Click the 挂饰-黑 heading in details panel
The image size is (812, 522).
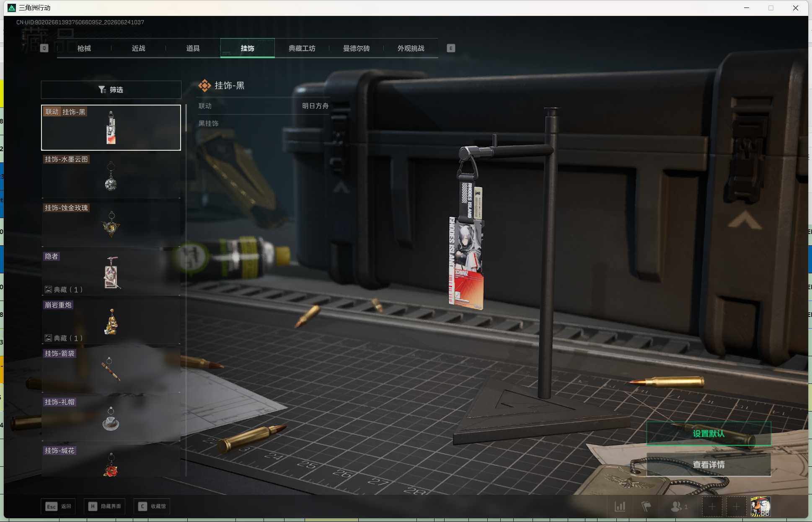click(230, 85)
